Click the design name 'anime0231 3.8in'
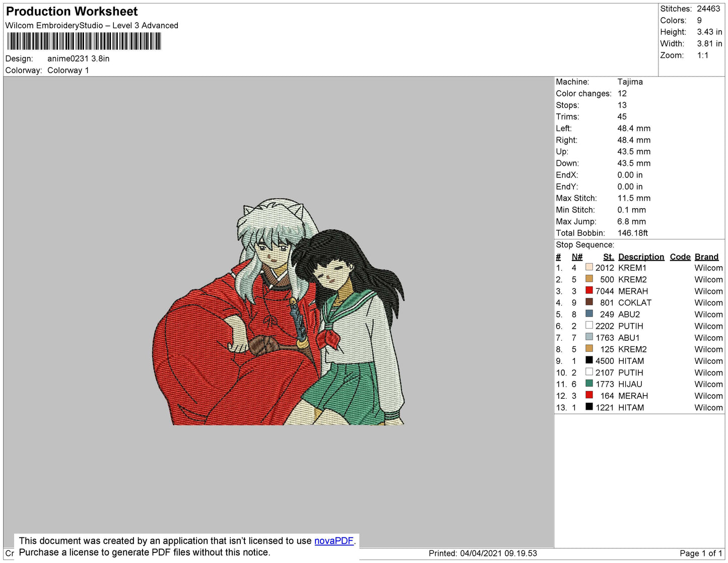Viewport: 728px width, 563px height. click(79, 58)
